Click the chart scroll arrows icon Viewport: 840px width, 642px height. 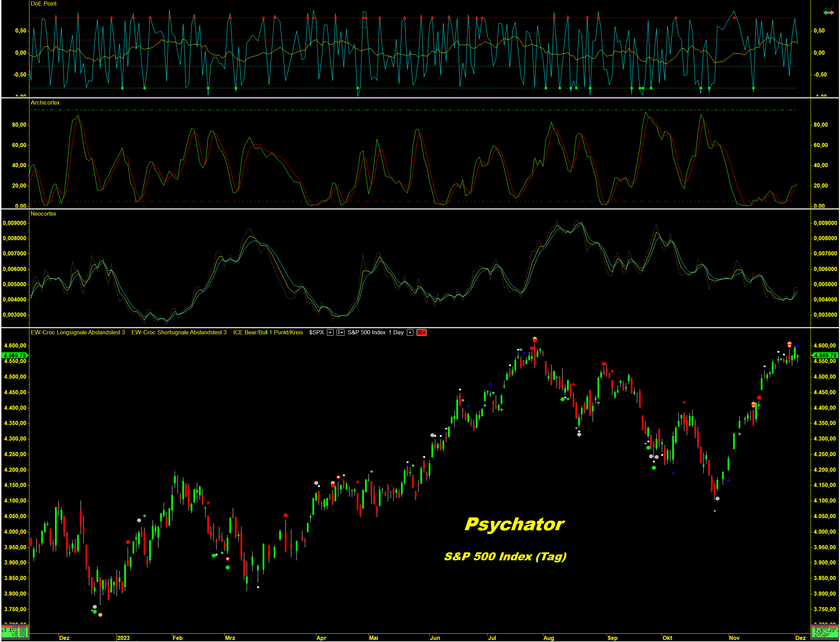[x=829, y=12]
